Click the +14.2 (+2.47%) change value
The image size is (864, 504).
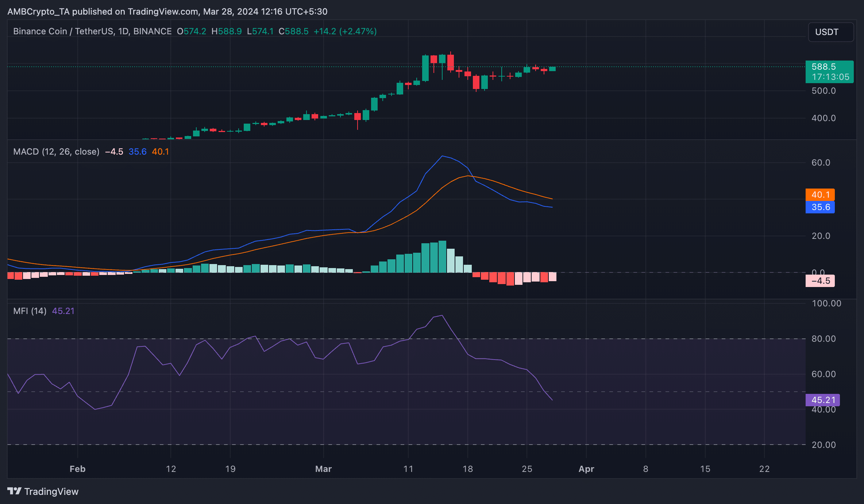pos(345,31)
